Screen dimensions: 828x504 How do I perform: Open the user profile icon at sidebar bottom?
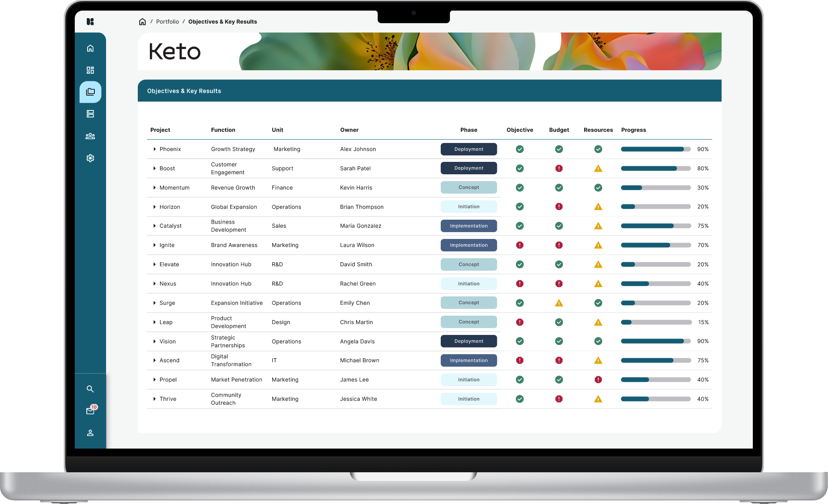(x=90, y=433)
